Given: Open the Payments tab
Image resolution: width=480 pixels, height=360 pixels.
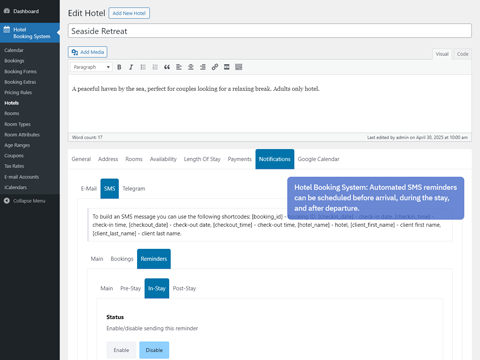Looking at the screenshot, I should pos(239,159).
